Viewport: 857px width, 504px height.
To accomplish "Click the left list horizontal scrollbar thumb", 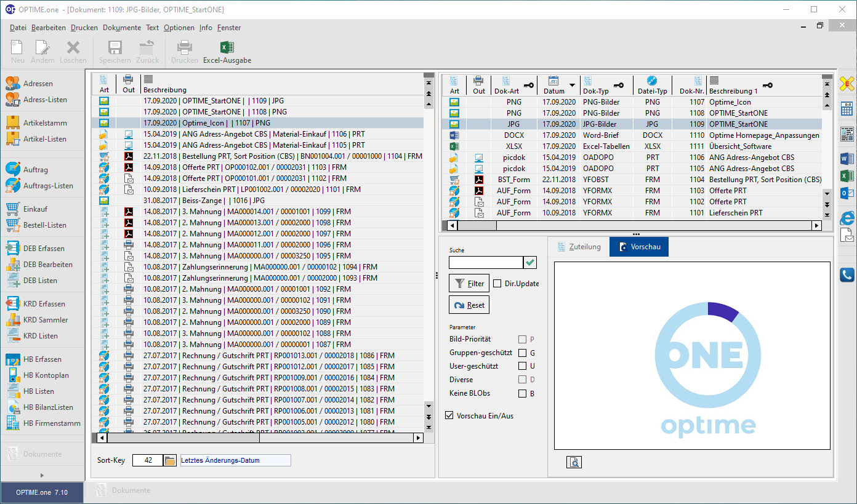I will click(183, 438).
